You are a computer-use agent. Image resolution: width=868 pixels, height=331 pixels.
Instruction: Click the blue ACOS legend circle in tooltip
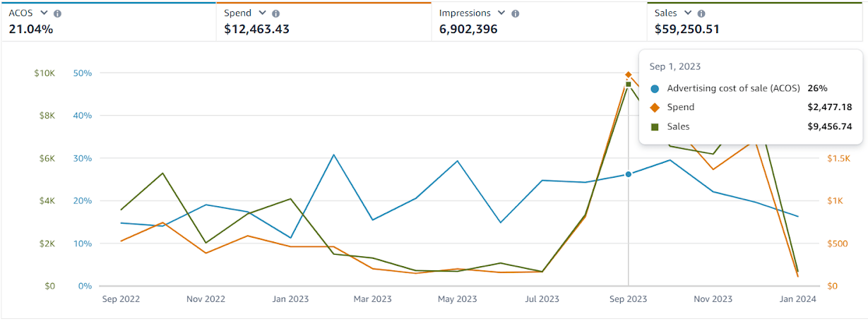[655, 89]
